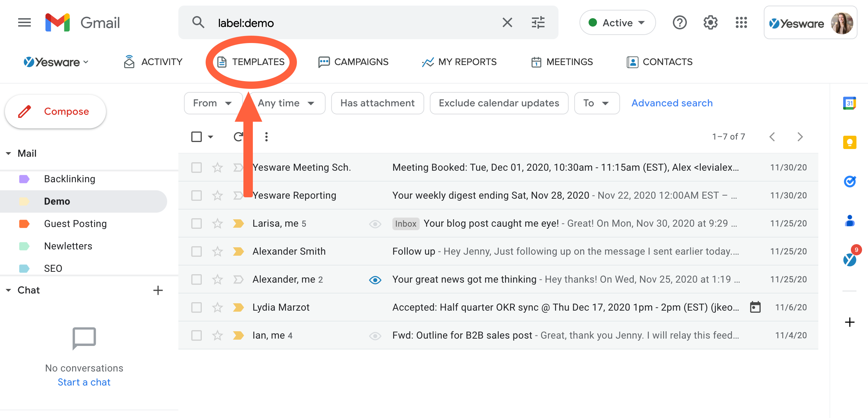Open Google Tasks from the side panel

pos(850,181)
